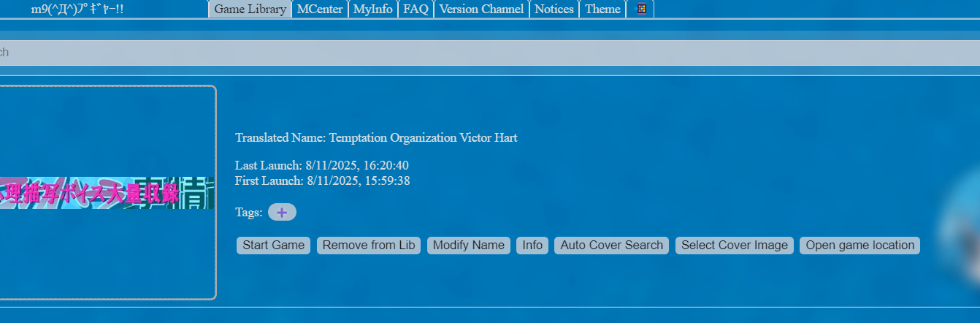Choose Select Cover Image button

(x=735, y=246)
